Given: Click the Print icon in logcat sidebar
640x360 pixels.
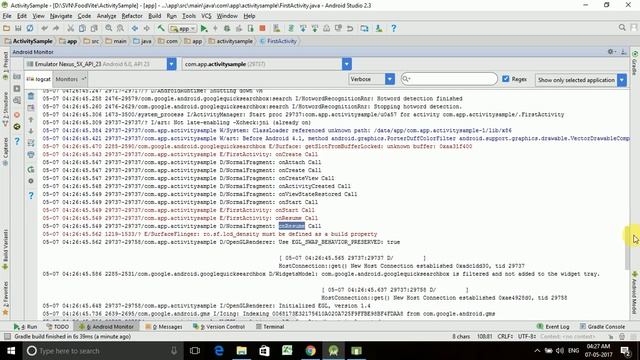Looking at the screenshot, I should click(31, 155).
